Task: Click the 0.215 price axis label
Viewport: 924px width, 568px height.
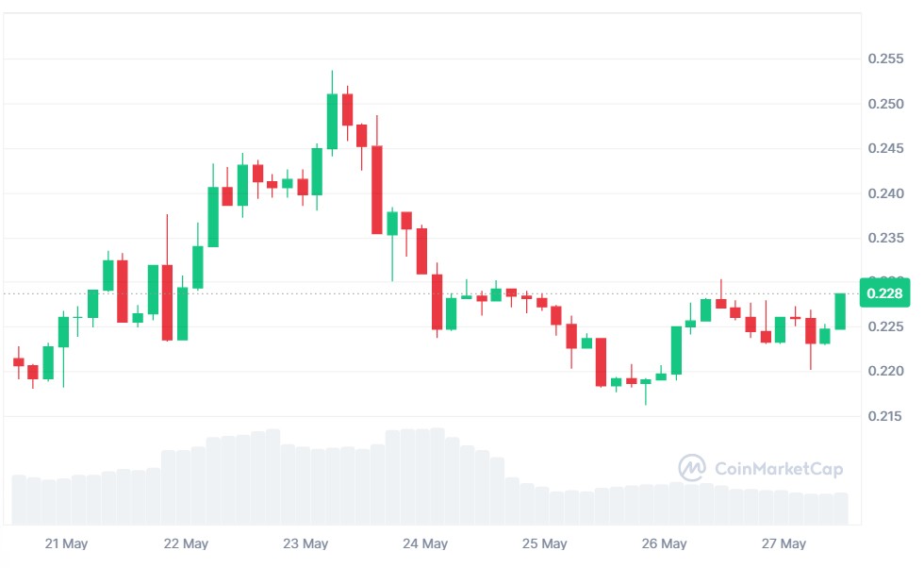Action: point(885,416)
